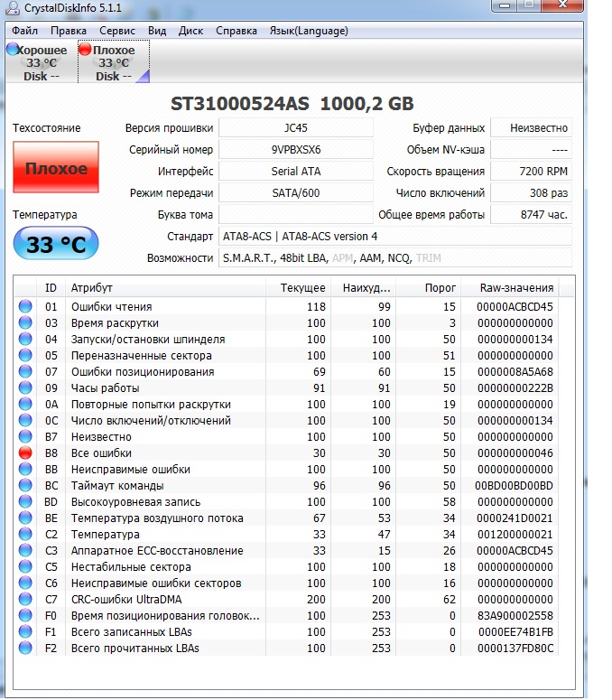
Task: Click the Порог column header
Action: pos(428,287)
